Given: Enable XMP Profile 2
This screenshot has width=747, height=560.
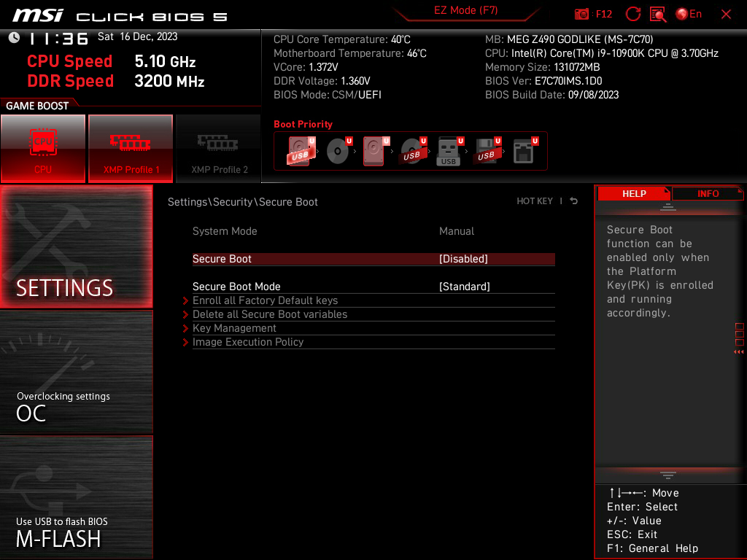Looking at the screenshot, I should 219,149.
